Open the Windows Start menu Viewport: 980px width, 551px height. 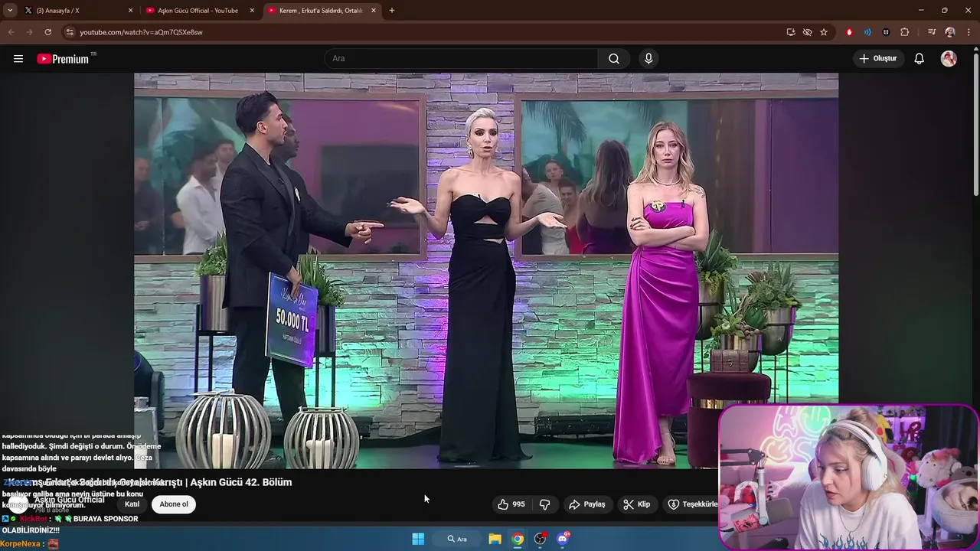(x=418, y=539)
